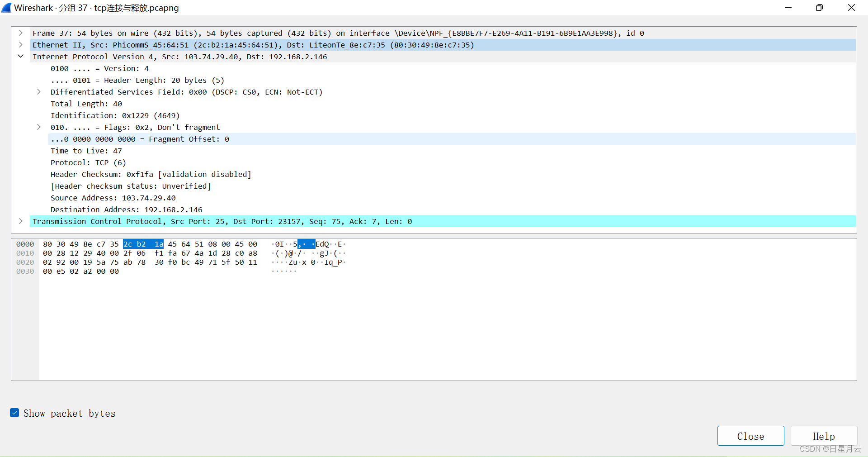Click the Wireshark shark fin title icon
Screen dimensions: 868x457
6,8
